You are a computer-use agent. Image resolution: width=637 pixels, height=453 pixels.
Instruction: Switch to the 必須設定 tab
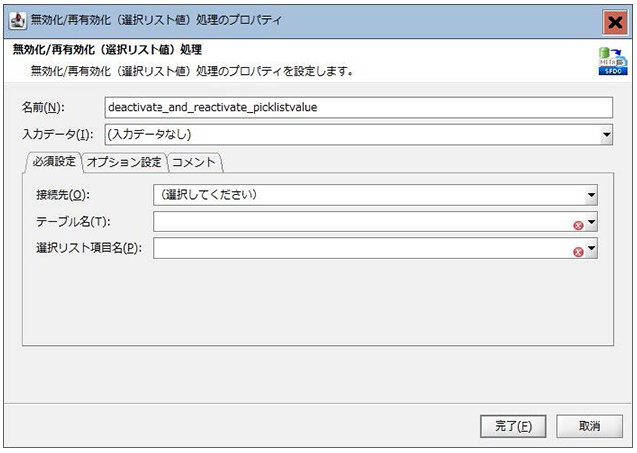(x=51, y=162)
